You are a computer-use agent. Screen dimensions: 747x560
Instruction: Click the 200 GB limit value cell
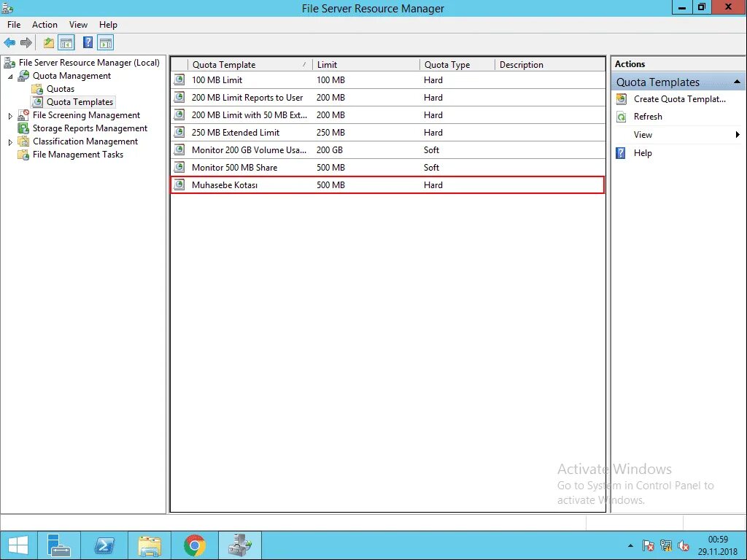(330, 150)
